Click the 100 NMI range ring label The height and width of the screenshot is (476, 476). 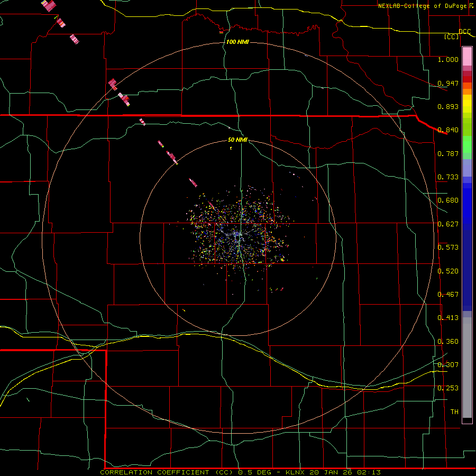(x=237, y=42)
